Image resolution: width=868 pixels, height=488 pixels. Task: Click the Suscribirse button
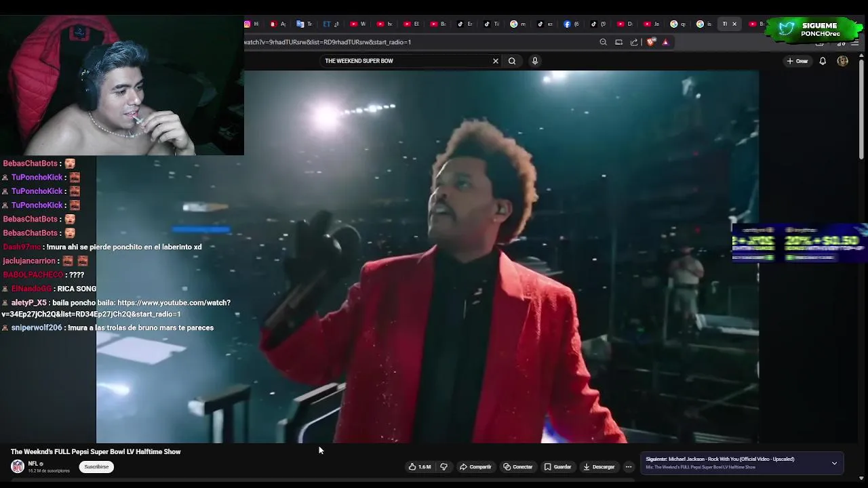(x=96, y=467)
